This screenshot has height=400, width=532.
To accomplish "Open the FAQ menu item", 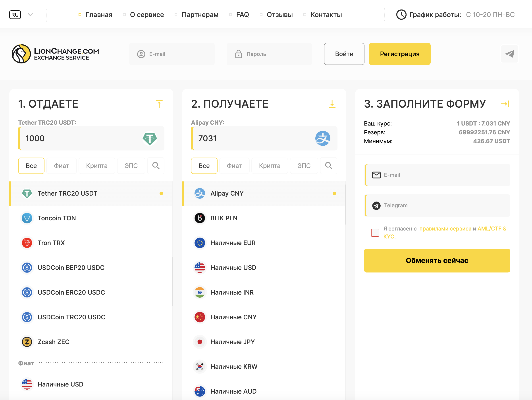I will coord(242,15).
